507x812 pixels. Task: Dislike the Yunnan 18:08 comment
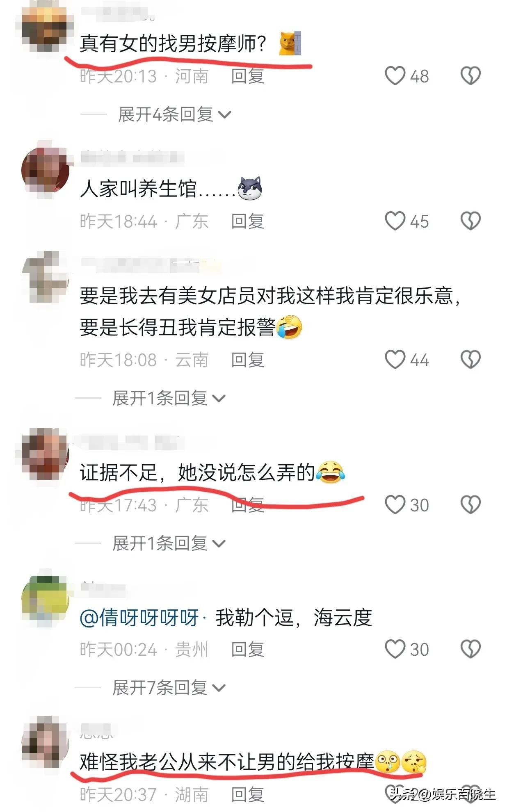tap(470, 360)
